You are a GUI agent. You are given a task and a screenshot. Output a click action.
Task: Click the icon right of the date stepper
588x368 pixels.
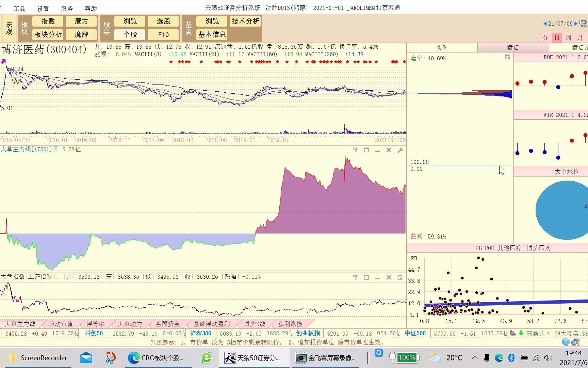coord(584,24)
